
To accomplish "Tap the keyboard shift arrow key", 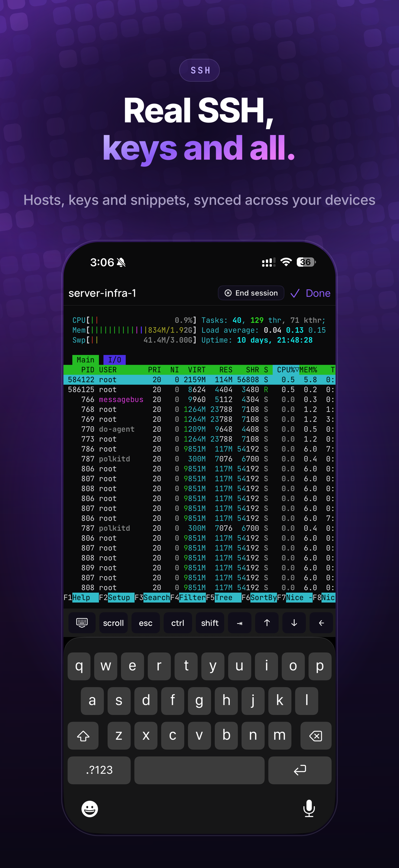I will (83, 735).
